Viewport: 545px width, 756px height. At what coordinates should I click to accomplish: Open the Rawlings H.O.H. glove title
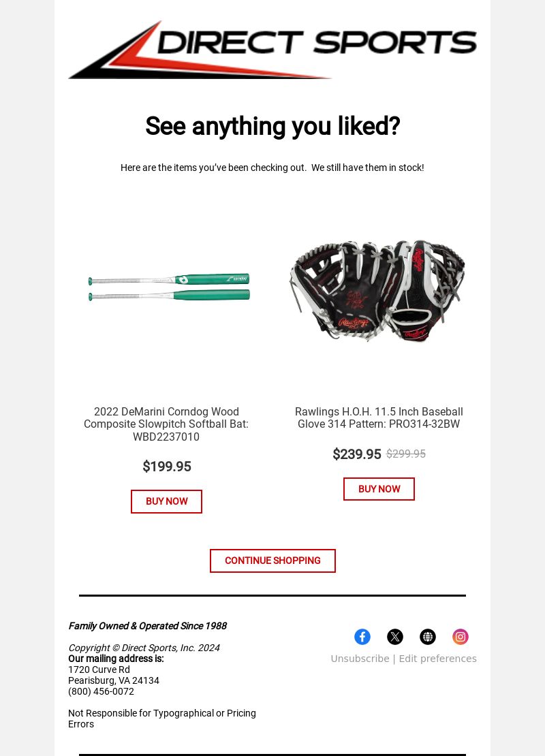(379, 418)
